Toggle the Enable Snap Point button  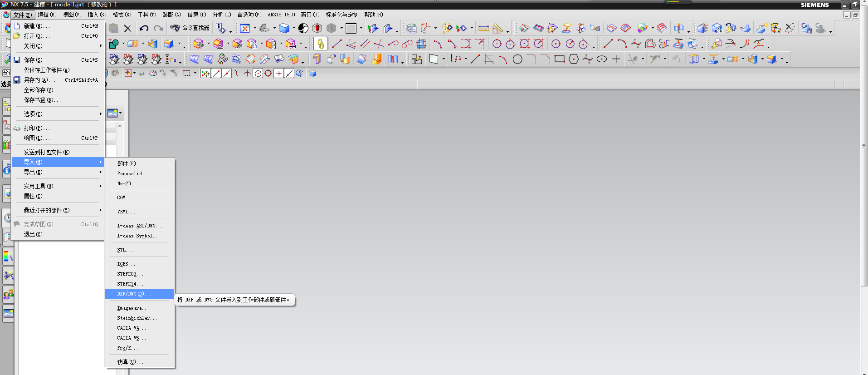205,73
